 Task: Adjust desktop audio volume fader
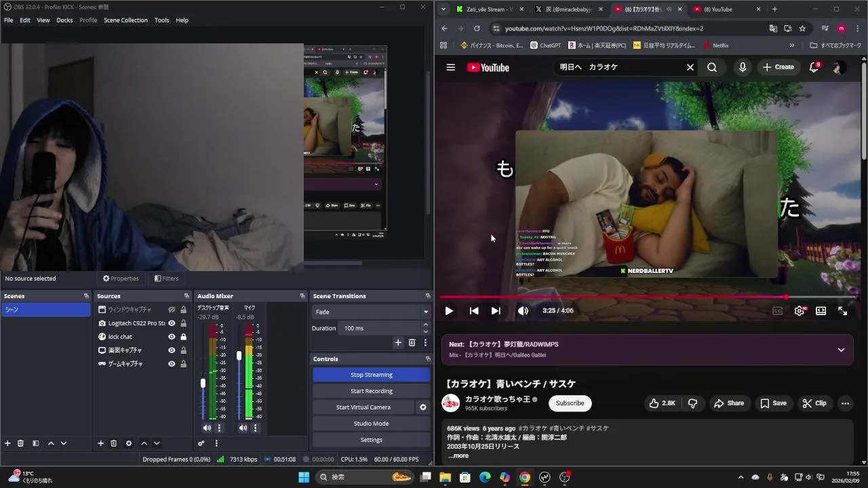tap(203, 384)
